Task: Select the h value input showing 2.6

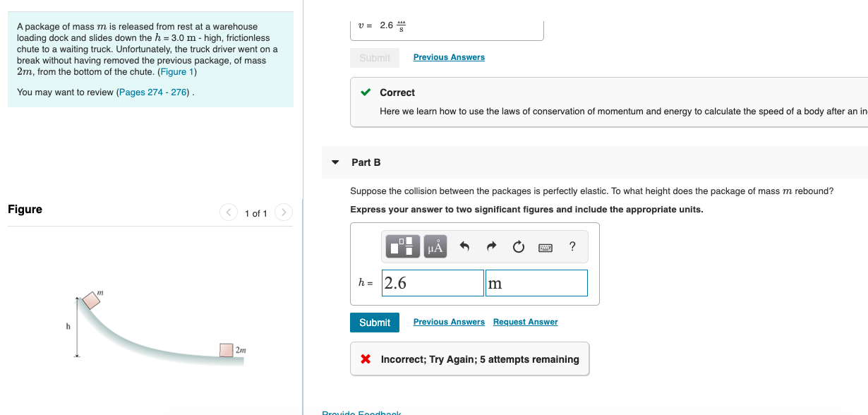Action: click(433, 282)
